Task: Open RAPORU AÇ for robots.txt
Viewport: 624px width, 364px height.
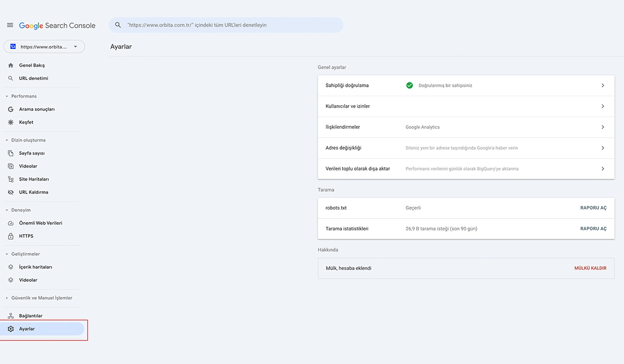Action: click(x=593, y=208)
